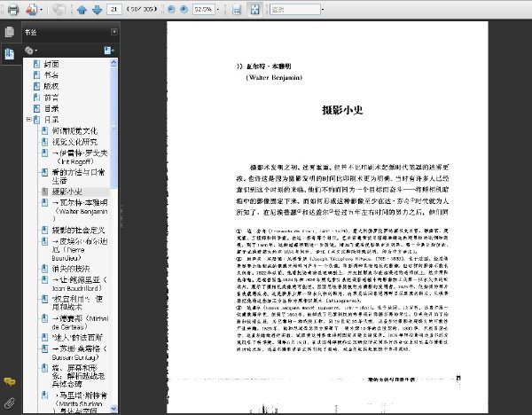
Task: Toggle the fit page view icon
Action: [x=254, y=10]
